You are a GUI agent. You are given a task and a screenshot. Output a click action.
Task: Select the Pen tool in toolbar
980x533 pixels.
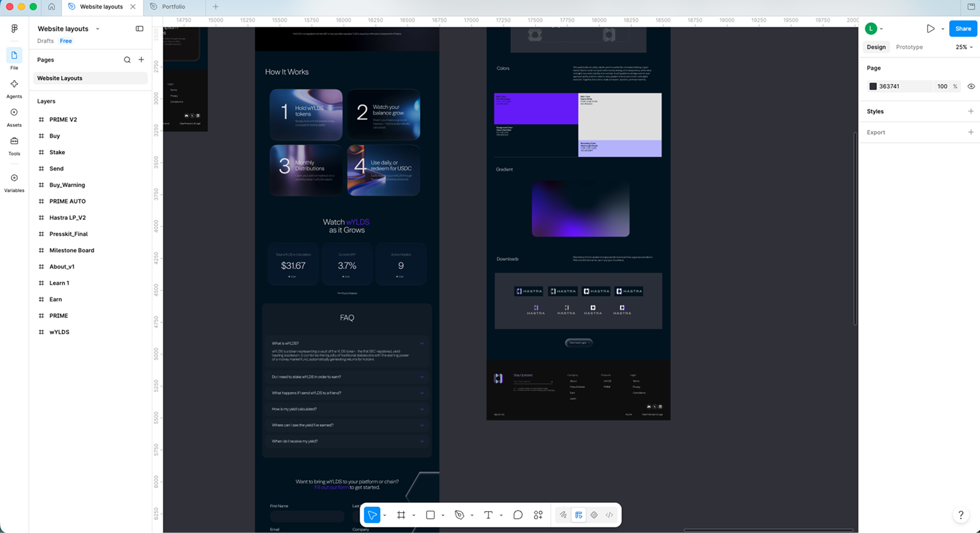[459, 515]
